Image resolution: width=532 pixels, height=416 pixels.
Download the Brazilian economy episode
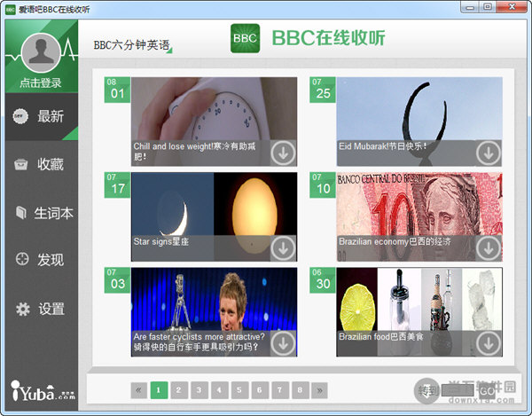(x=489, y=248)
